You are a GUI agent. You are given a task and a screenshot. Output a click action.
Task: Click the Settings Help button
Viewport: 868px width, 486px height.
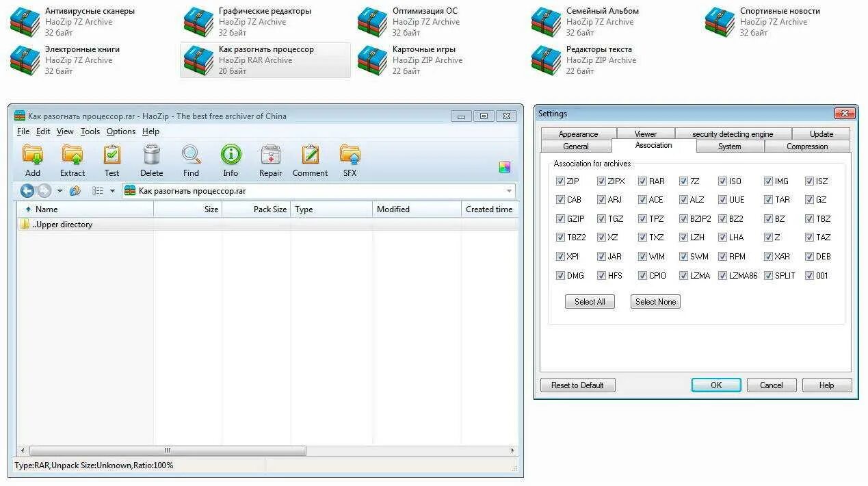point(827,385)
